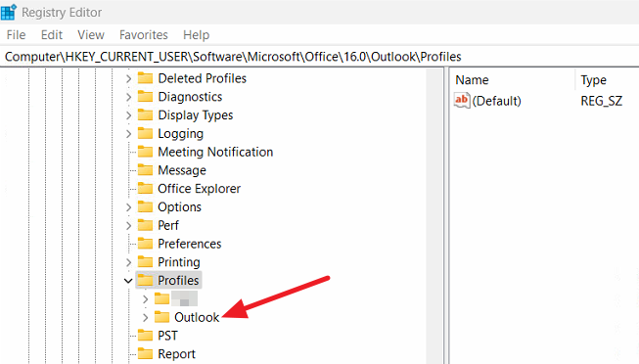Select the Outlook subkey label
This screenshot has width=639, height=364.
[x=197, y=317]
